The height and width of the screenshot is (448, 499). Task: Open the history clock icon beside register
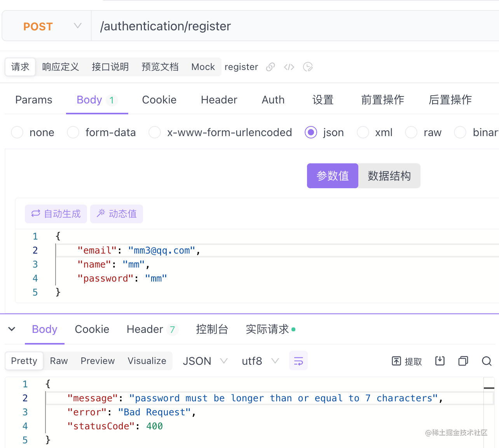(308, 67)
